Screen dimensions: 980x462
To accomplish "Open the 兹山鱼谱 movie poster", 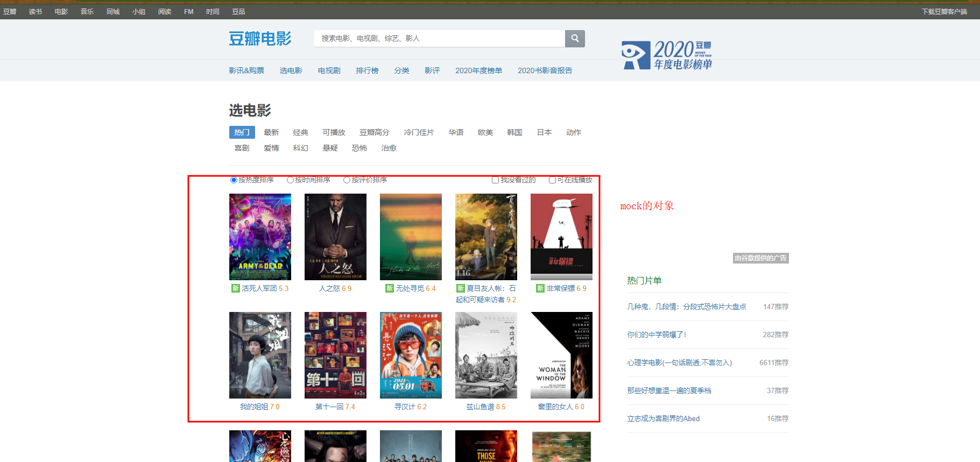I will (x=486, y=355).
